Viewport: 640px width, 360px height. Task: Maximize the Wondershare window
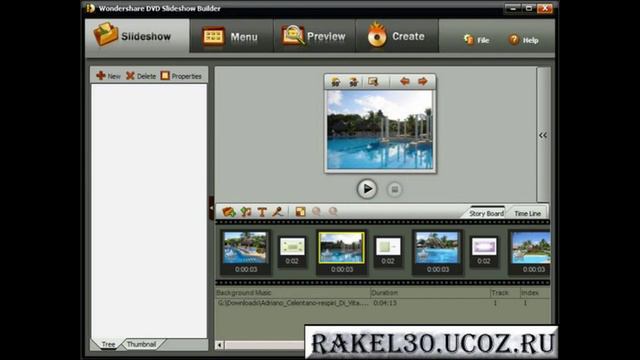coord(529,8)
